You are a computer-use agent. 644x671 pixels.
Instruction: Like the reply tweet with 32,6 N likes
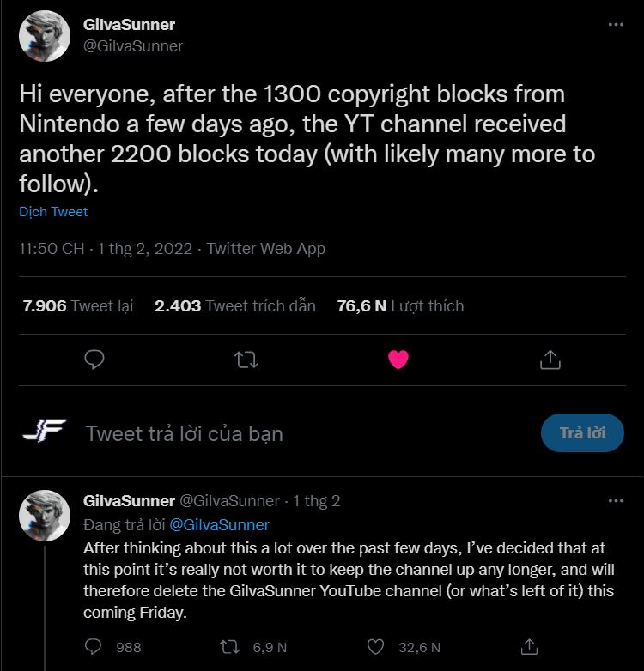[x=374, y=646]
